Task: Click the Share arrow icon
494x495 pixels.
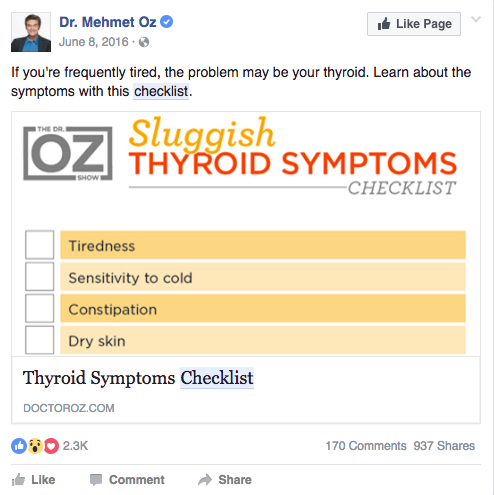Action: [205, 480]
